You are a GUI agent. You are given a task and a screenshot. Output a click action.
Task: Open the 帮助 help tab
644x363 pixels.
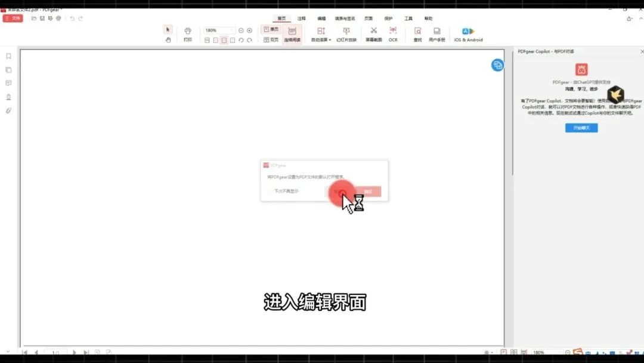click(x=428, y=19)
